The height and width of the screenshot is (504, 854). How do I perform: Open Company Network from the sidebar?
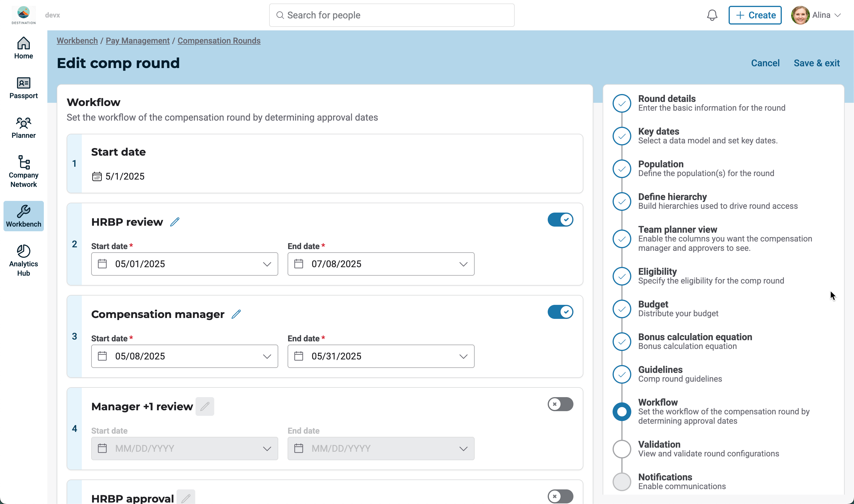pyautogui.click(x=23, y=171)
